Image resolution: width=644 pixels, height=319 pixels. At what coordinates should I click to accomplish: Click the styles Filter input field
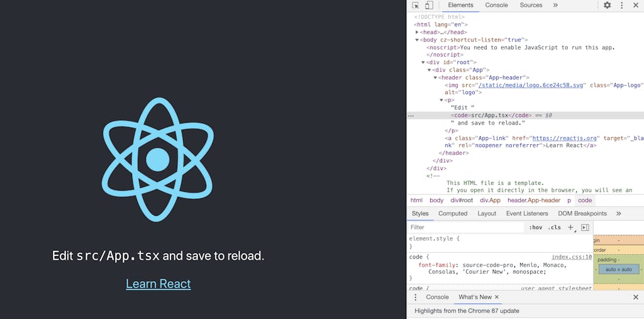[x=465, y=227]
